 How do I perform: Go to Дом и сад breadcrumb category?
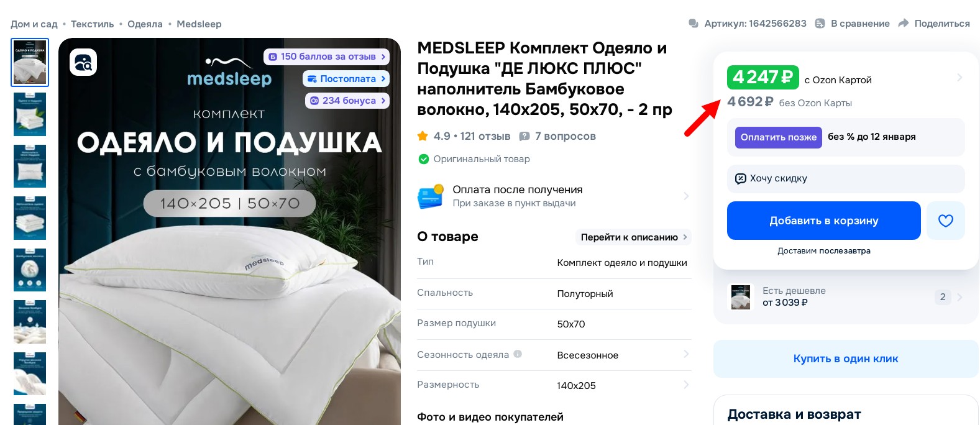point(34,24)
